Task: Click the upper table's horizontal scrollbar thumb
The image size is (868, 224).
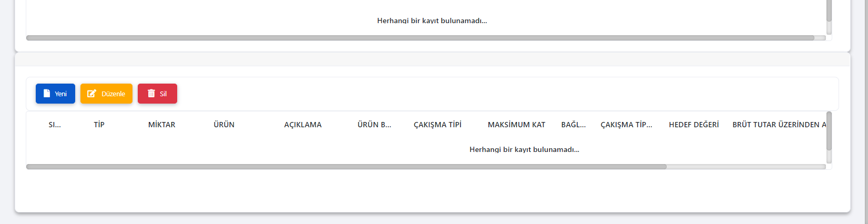Action: pyautogui.click(x=420, y=38)
